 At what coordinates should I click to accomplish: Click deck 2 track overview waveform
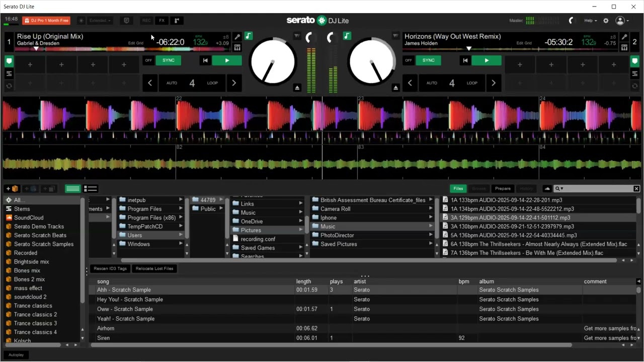click(511, 49)
